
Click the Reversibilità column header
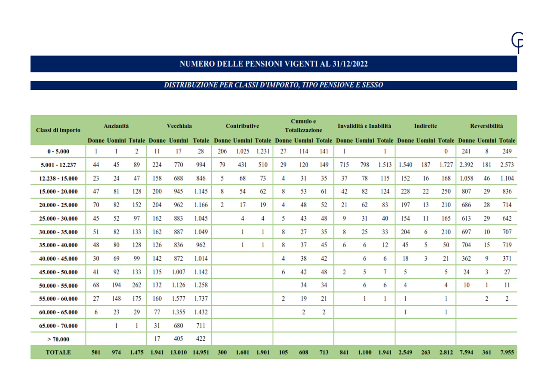coord(487,126)
